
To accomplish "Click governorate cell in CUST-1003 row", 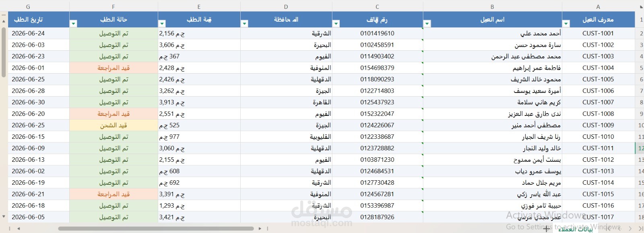I will point(286,56).
